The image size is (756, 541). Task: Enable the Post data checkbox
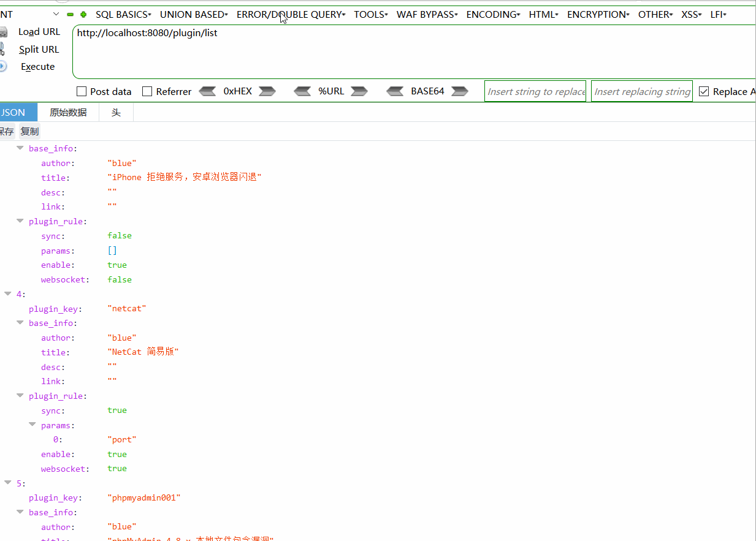click(82, 91)
